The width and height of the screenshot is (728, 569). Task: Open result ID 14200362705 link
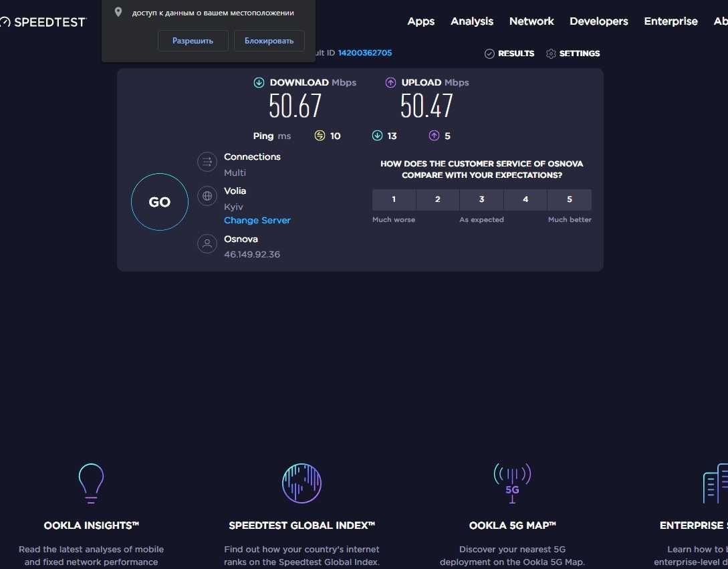pyautogui.click(x=365, y=53)
